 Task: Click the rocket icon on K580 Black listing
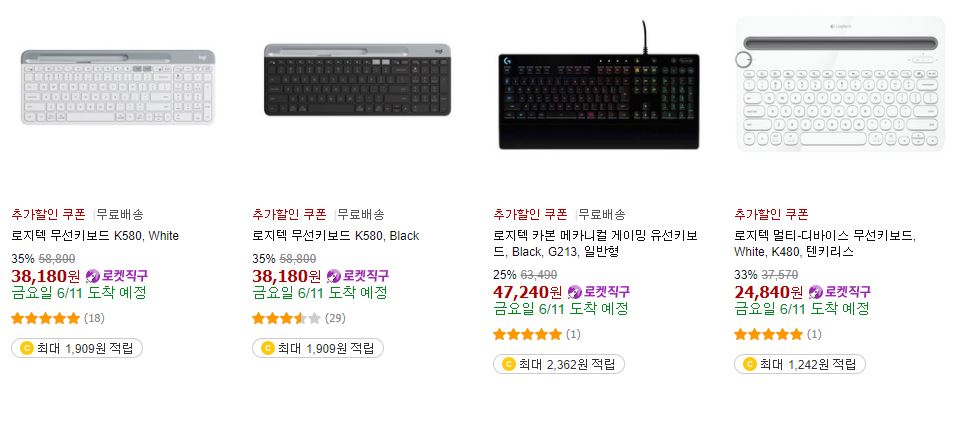pyautogui.click(x=334, y=277)
